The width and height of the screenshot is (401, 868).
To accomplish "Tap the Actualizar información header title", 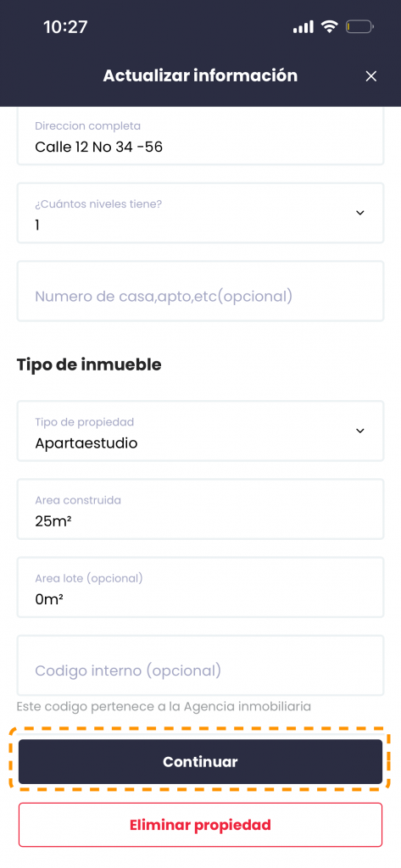I will point(200,75).
